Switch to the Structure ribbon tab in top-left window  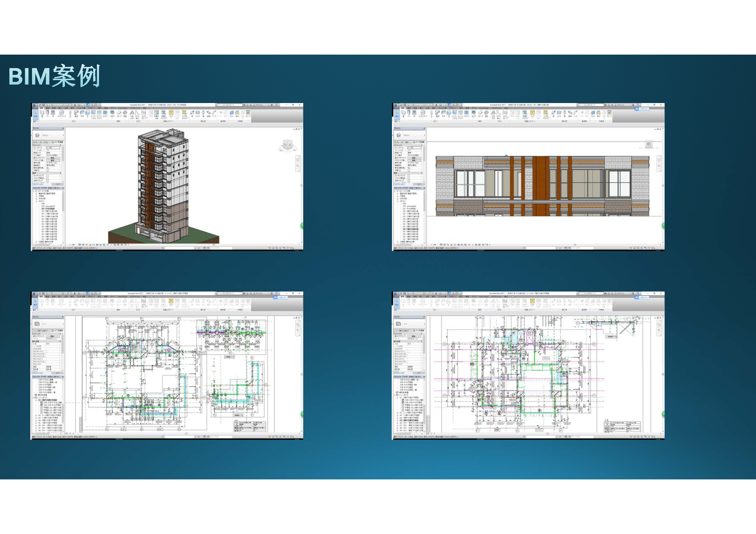pos(48,108)
